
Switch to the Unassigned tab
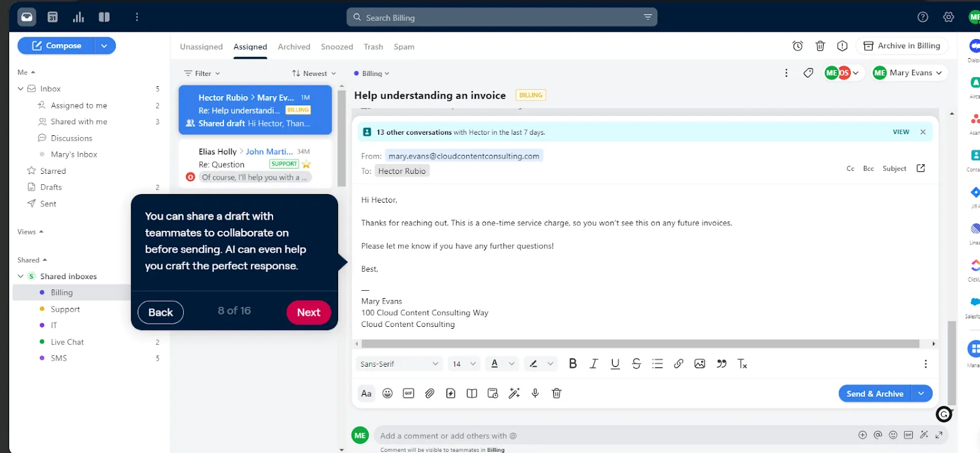point(202,47)
